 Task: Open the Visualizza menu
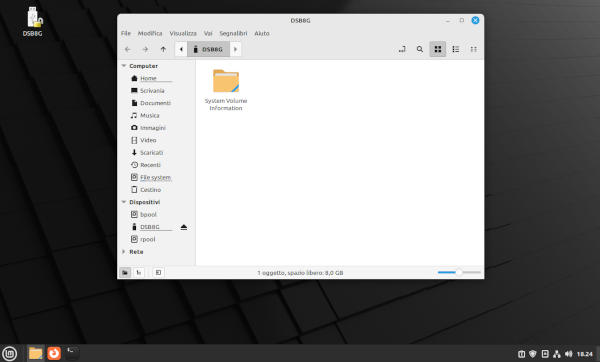[x=183, y=33]
